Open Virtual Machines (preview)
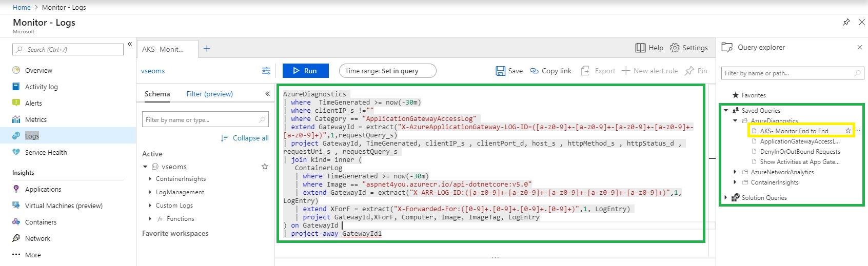The width and height of the screenshot is (868, 266). pos(64,206)
